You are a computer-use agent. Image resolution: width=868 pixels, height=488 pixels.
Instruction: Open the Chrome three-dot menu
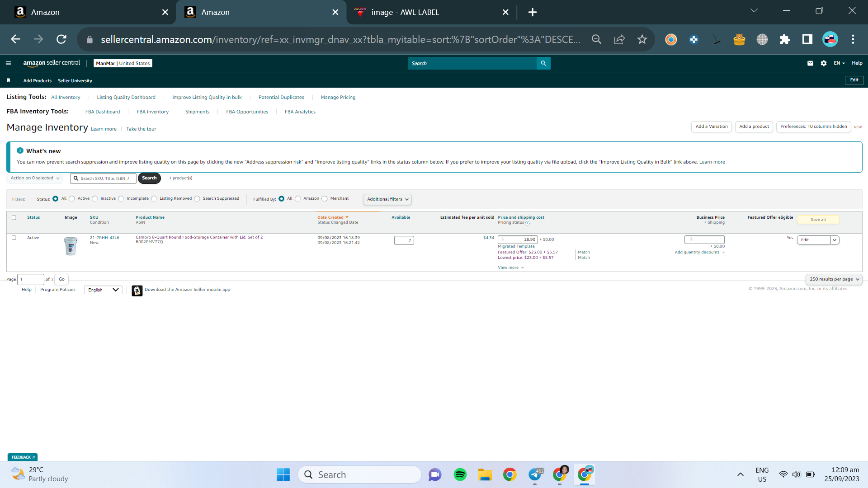coord(853,39)
